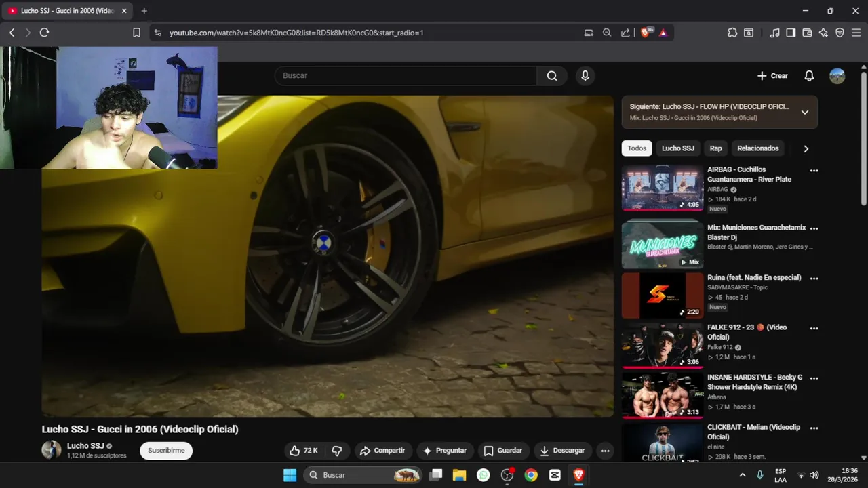The height and width of the screenshot is (488, 868).
Task: Click the YouTube Buscar search field
Action: [x=406, y=76]
